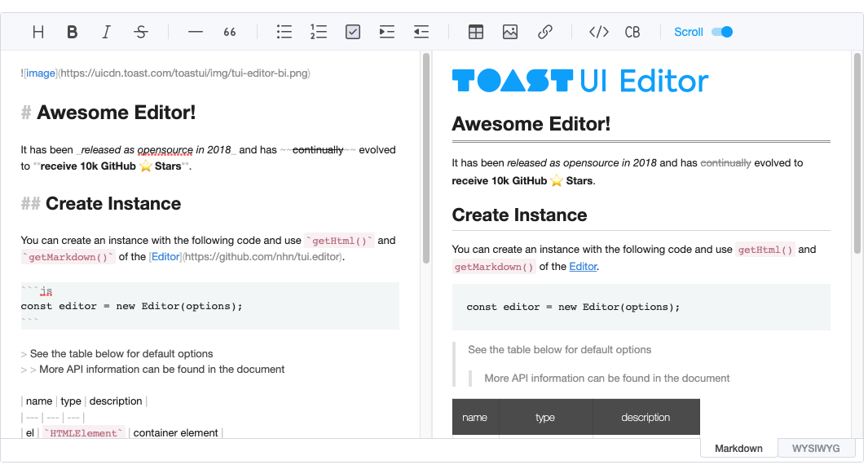
Task: Create a bulleted unordered list
Action: (x=284, y=32)
